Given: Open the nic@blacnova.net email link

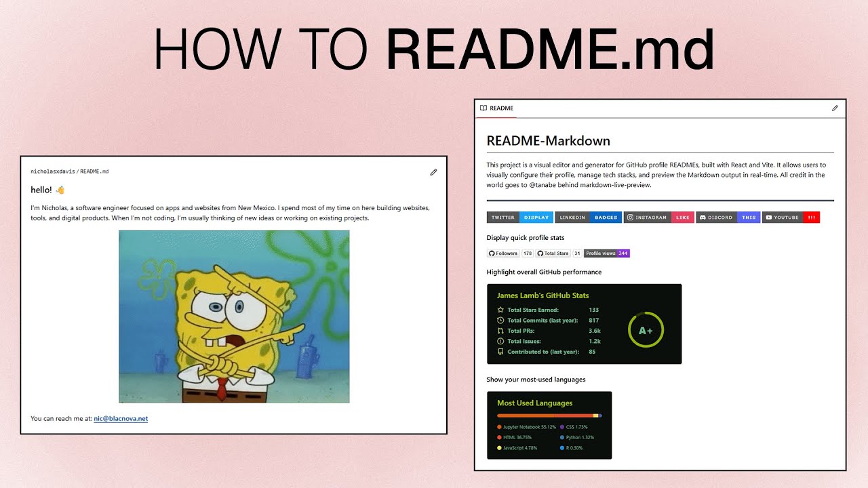Looking at the screenshot, I should pyautogui.click(x=121, y=419).
